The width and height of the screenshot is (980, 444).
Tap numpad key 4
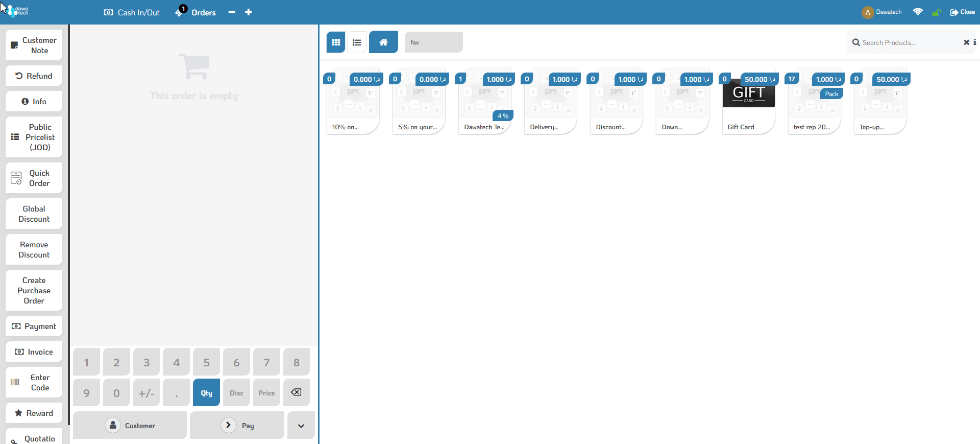pos(177,362)
